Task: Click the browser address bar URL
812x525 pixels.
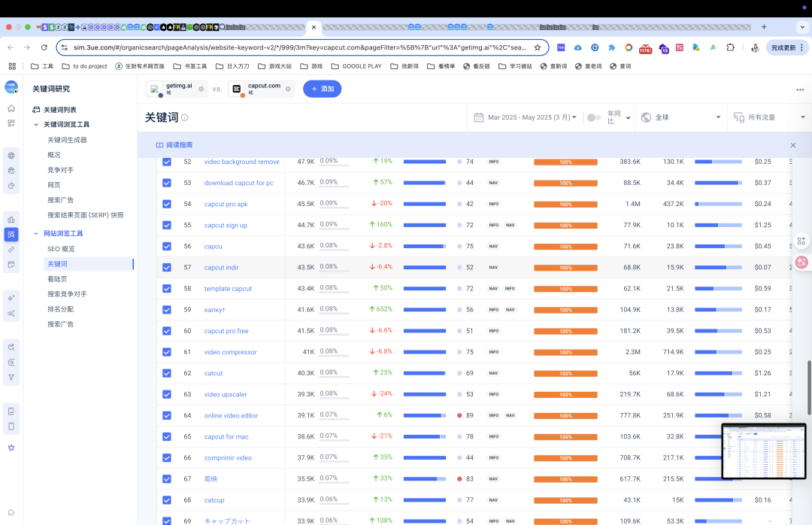Action: click(x=300, y=47)
